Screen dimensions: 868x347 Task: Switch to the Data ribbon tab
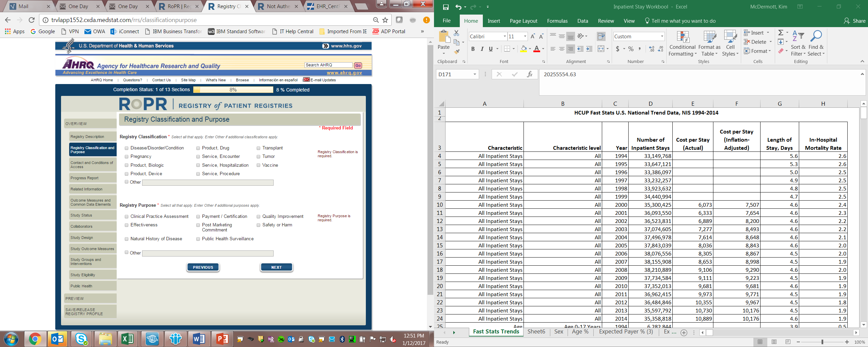583,21
